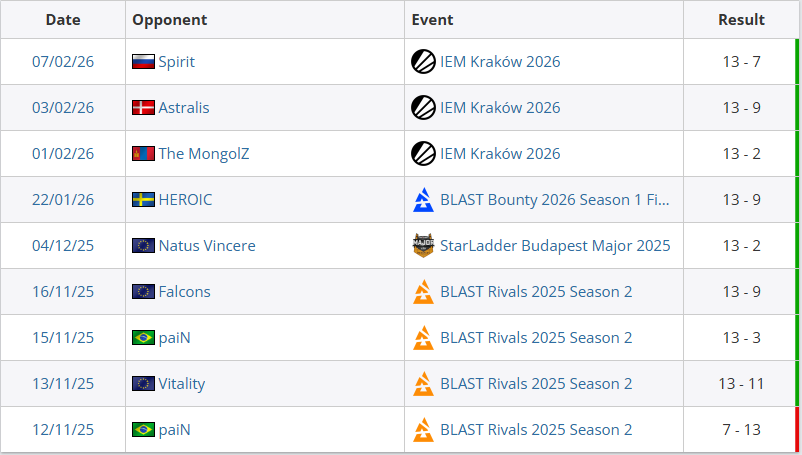Click the BLAST Rivals logo in Falcons row
The image size is (802, 455).
point(423,292)
